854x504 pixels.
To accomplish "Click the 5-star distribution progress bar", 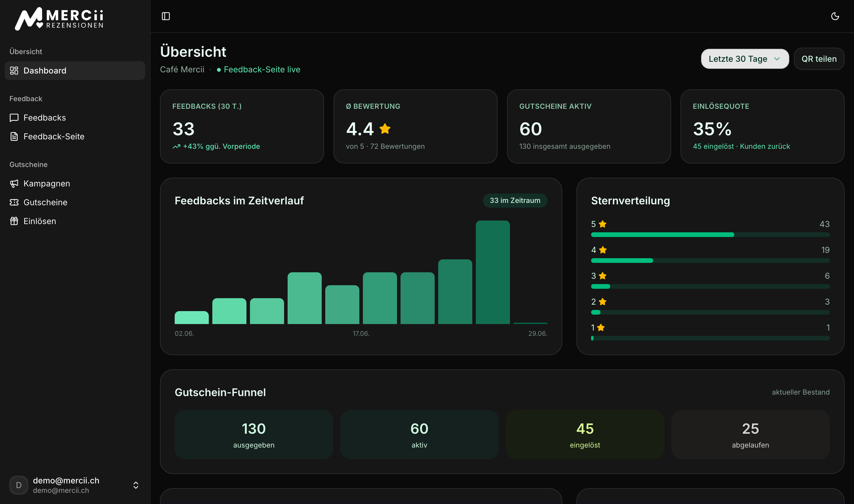I will coord(710,235).
